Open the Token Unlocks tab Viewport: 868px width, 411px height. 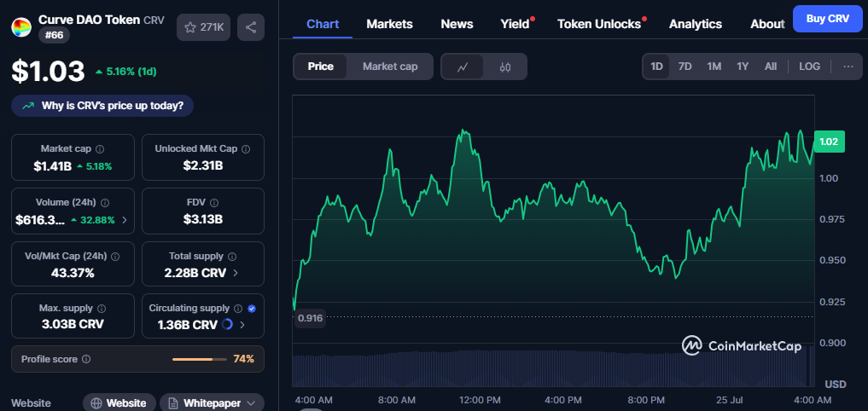[599, 25]
